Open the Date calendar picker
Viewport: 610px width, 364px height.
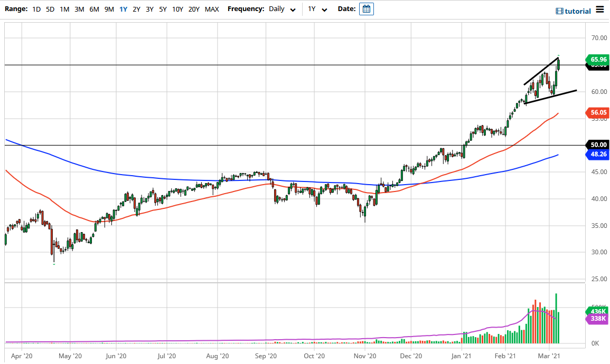coord(366,8)
